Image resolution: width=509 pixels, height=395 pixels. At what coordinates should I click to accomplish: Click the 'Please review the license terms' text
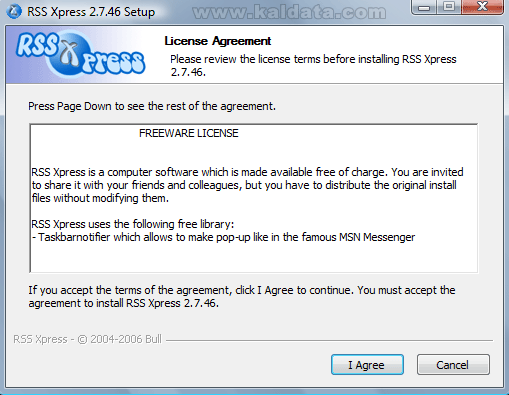(313, 65)
